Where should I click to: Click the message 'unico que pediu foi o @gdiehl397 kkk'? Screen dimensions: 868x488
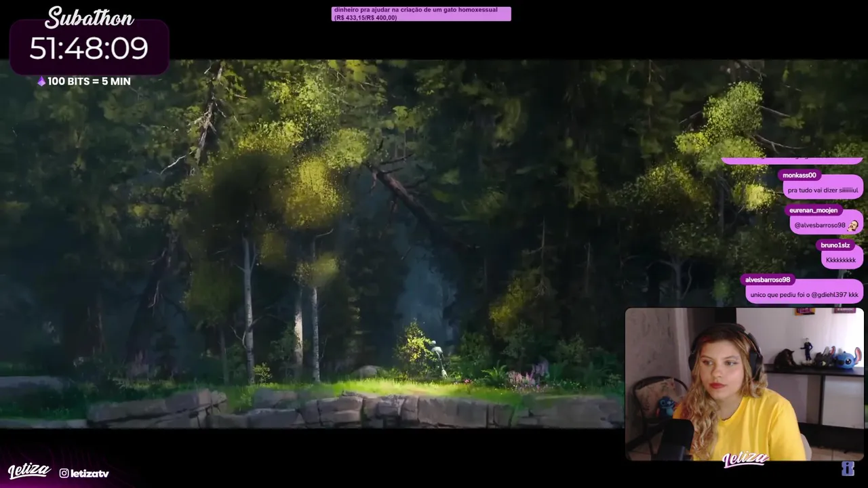pos(804,295)
